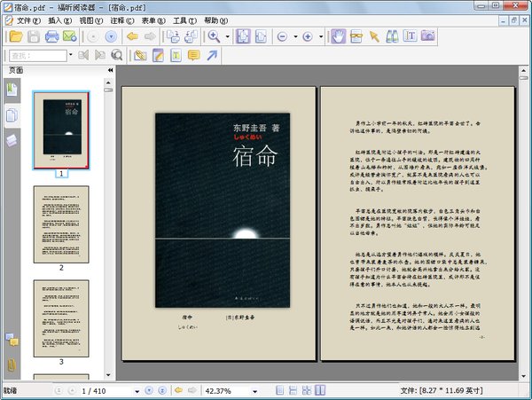Click the Zoom out minus button

pos(282,36)
